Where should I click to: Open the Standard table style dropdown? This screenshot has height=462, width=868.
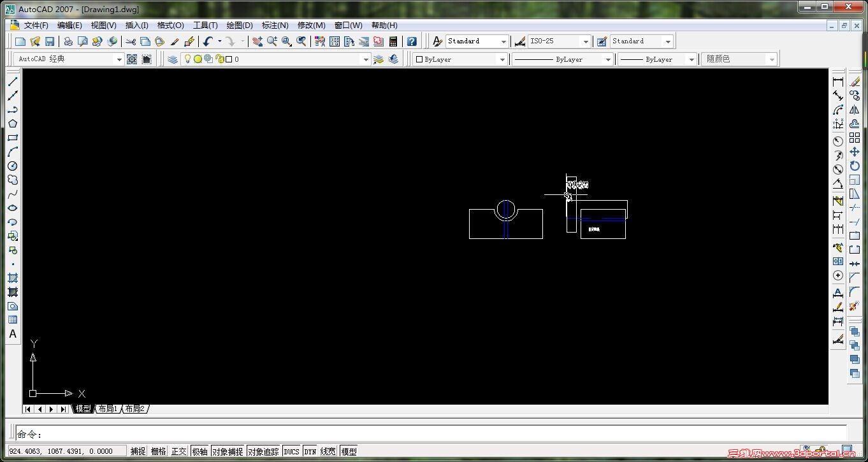668,41
